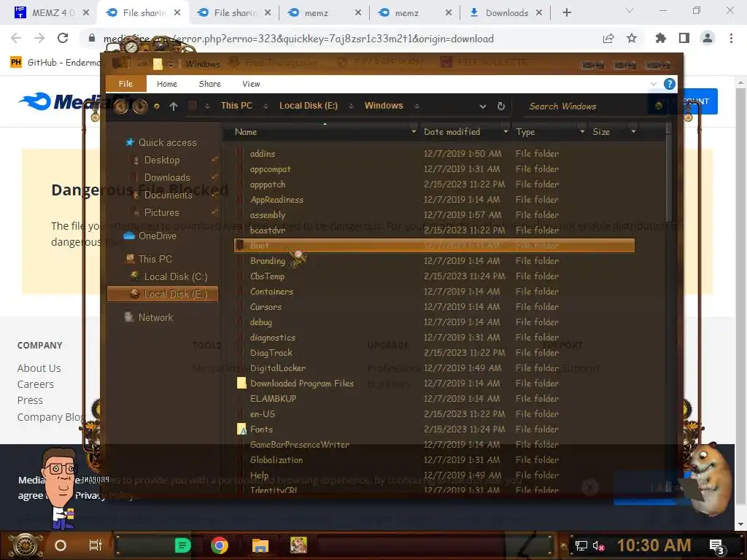Click the Fonts folder icon
Screen dimensions: 747x560
[241, 429]
